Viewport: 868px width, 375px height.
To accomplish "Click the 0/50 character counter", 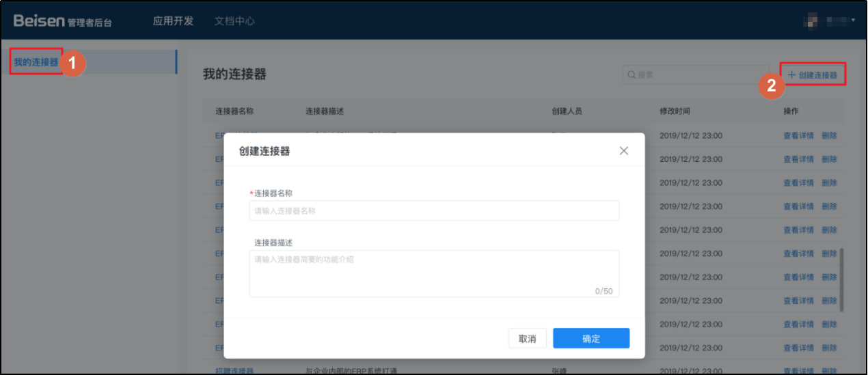I will click(603, 291).
